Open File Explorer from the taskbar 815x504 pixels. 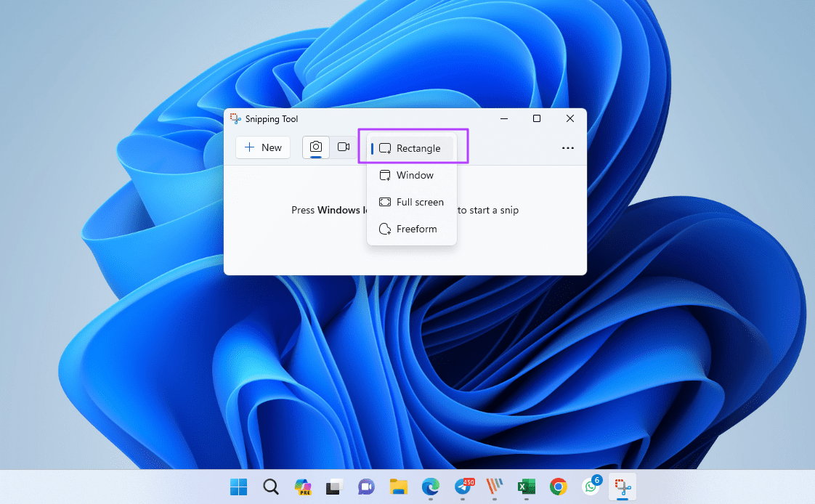[x=399, y=487]
